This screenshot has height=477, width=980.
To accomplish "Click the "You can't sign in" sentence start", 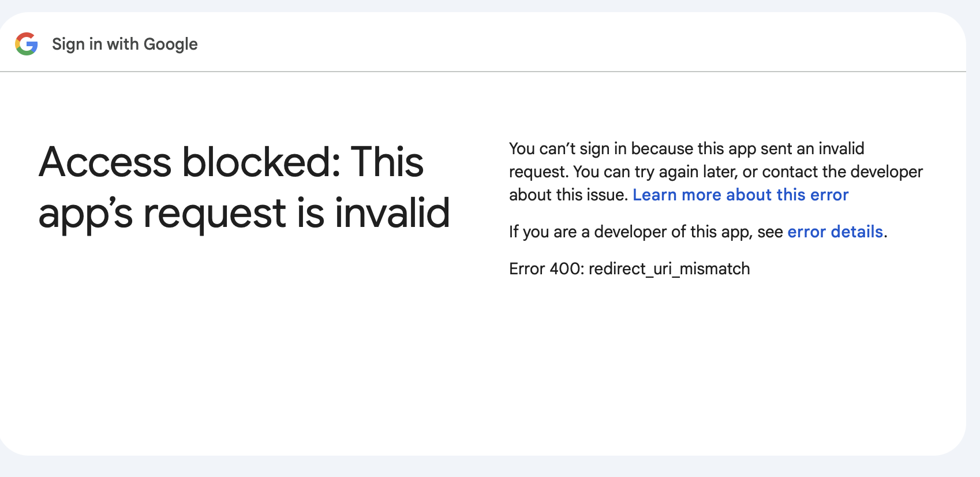I will 559,149.
